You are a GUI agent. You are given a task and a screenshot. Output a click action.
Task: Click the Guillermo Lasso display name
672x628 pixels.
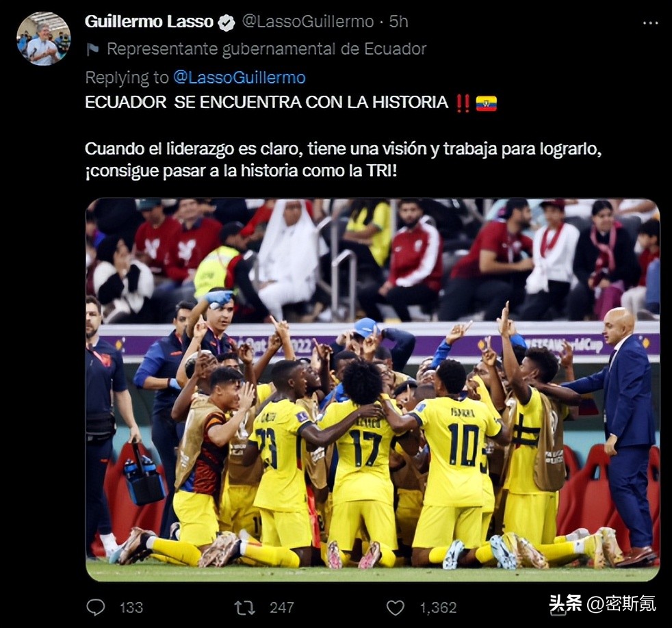tap(148, 21)
